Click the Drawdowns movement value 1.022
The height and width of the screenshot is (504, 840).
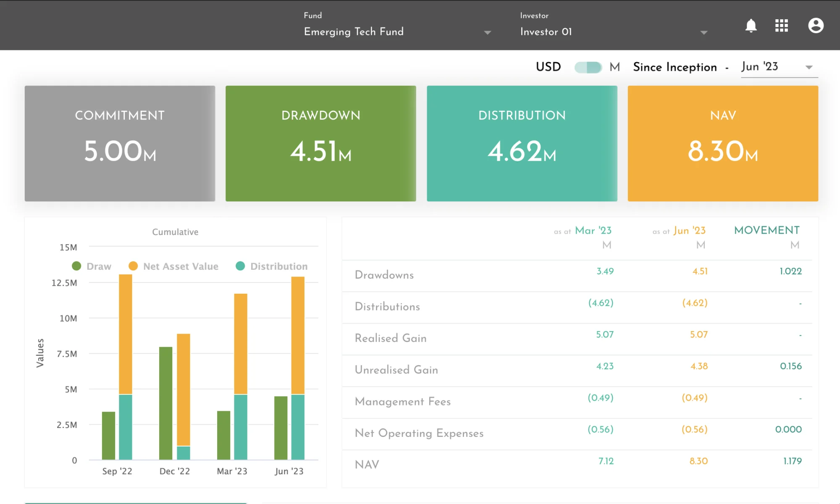(790, 272)
